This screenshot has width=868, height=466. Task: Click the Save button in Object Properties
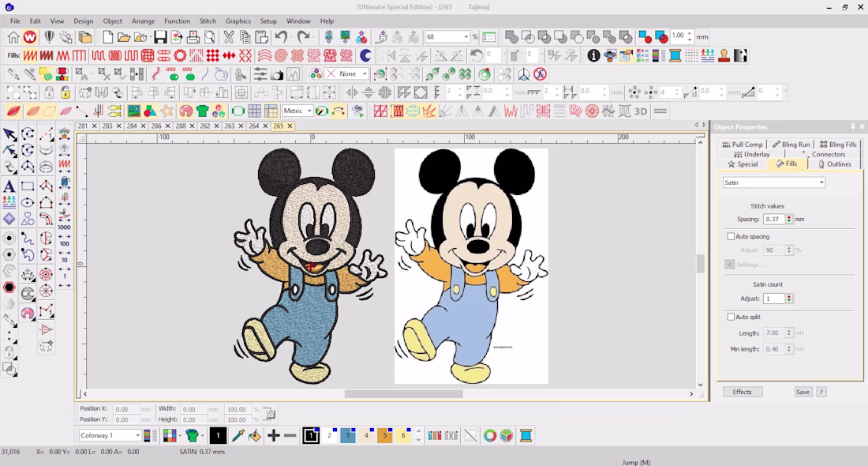coord(803,392)
